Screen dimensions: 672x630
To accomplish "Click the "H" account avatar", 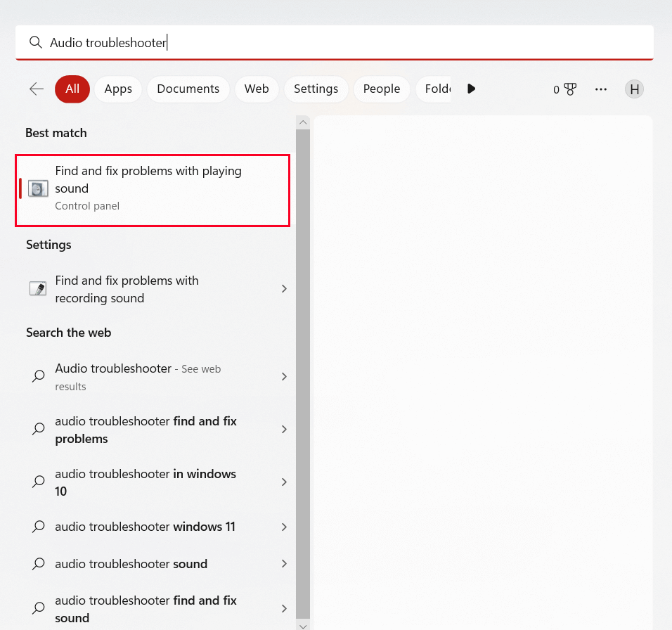I will click(634, 89).
